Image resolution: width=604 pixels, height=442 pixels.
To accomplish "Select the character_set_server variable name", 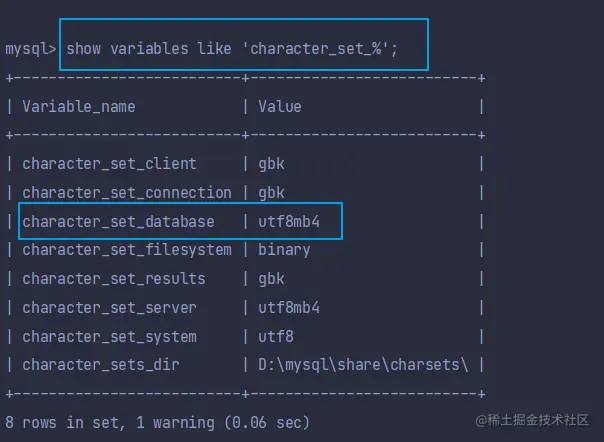I will point(109,308).
